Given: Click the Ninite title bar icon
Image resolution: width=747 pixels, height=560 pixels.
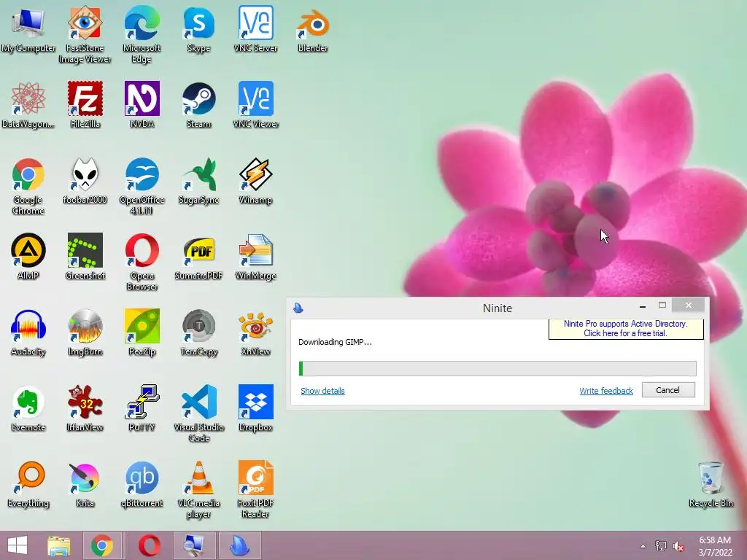Looking at the screenshot, I should point(298,308).
